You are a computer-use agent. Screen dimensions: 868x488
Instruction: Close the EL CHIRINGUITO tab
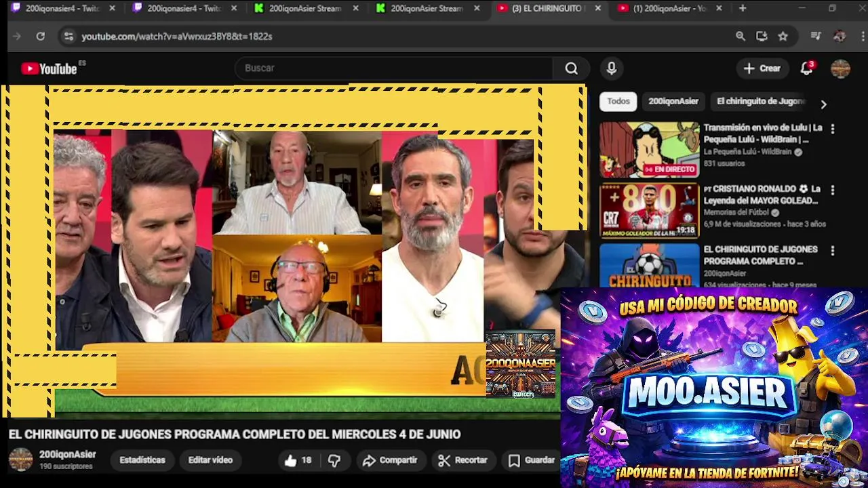(x=597, y=9)
